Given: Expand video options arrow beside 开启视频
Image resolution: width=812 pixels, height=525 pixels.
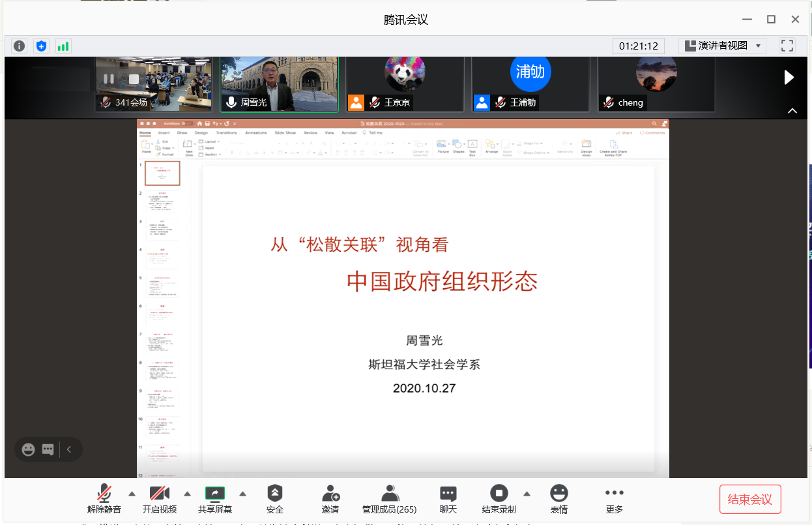Looking at the screenshot, I should [x=187, y=493].
